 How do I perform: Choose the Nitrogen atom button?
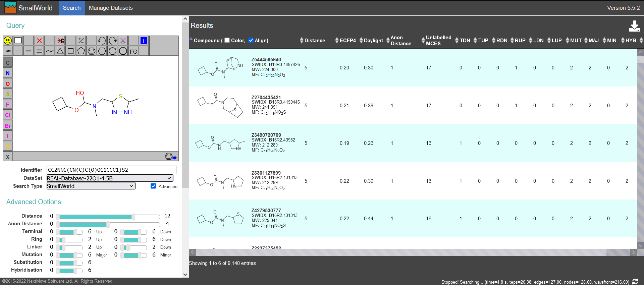[7, 73]
